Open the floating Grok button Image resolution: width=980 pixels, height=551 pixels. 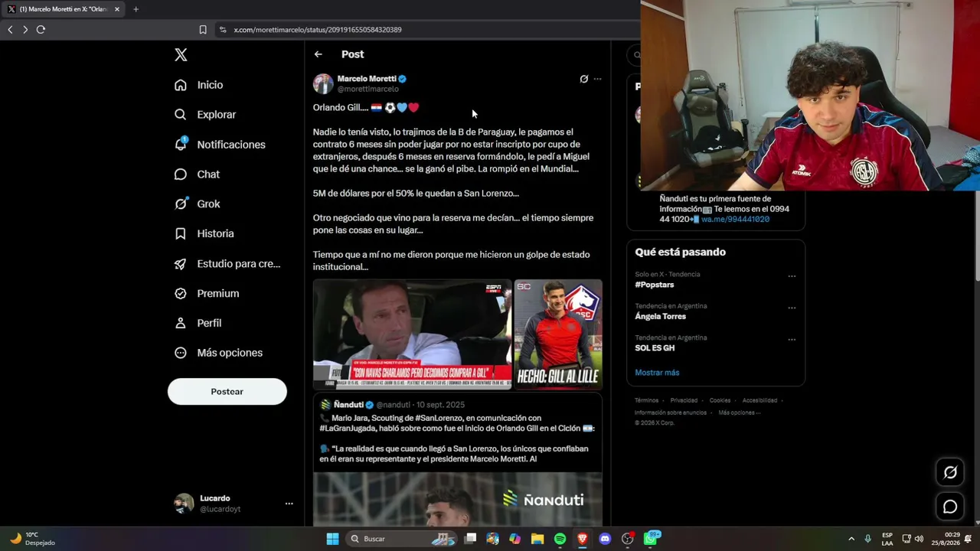coord(950,472)
